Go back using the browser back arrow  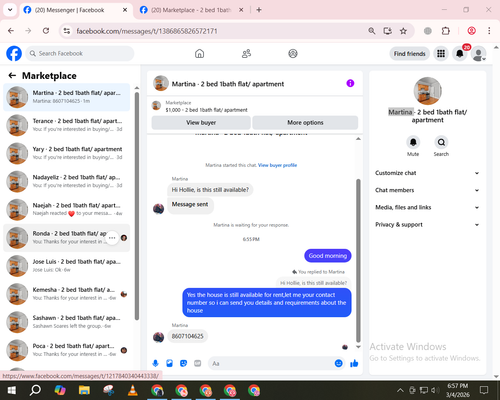[11, 31]
